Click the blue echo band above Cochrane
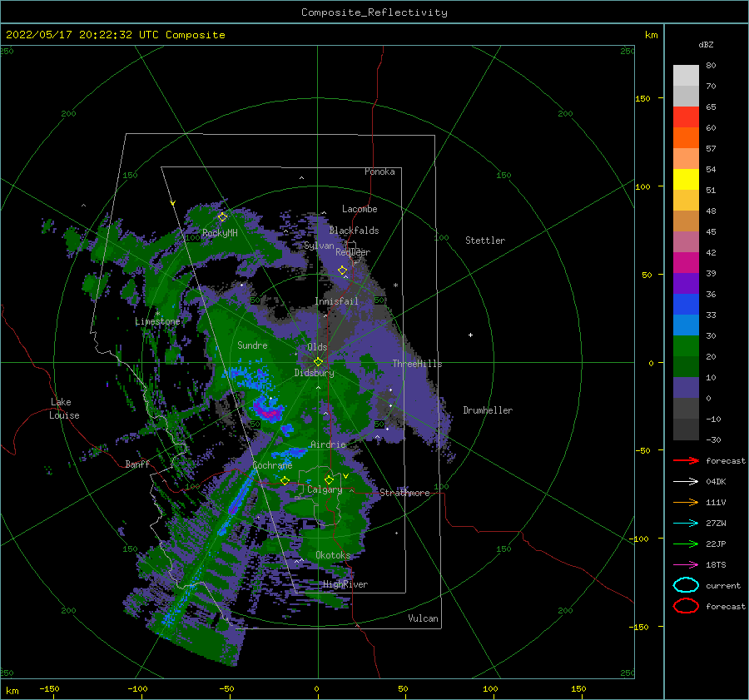 pos(290,452)
